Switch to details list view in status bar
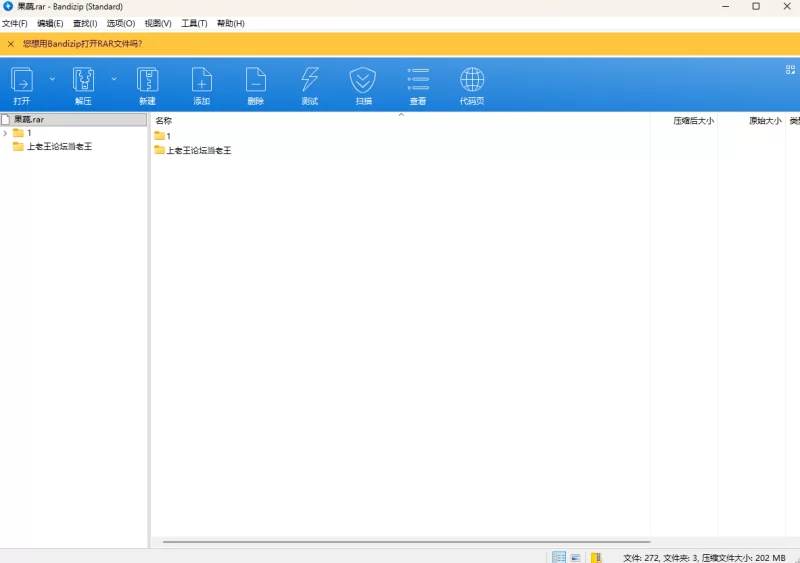This screenshot has width=800, height=563. [559, 557]
